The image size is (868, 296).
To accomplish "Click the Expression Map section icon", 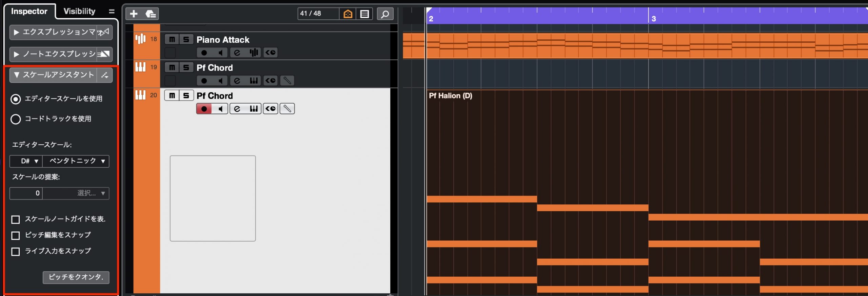I will pyautogui.click(x=104, y=32).
